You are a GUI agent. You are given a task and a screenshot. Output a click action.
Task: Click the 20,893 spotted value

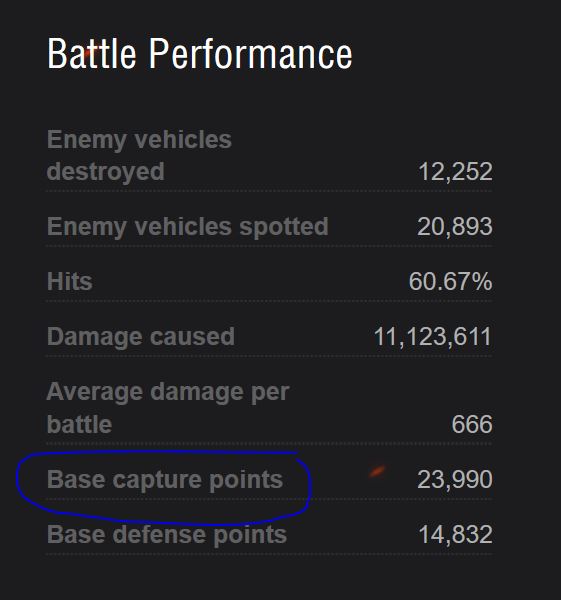pyautogui.click(x=455, y=227)
